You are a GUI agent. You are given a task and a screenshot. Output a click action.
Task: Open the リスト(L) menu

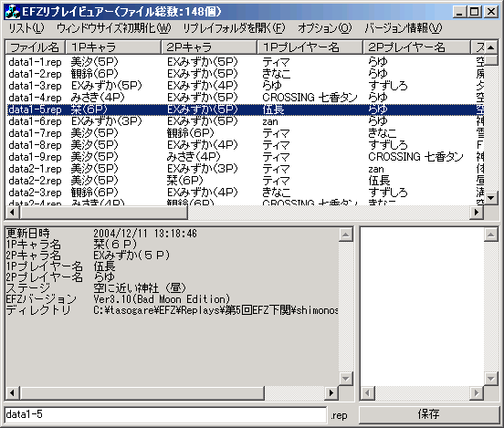tap(26, 28)
